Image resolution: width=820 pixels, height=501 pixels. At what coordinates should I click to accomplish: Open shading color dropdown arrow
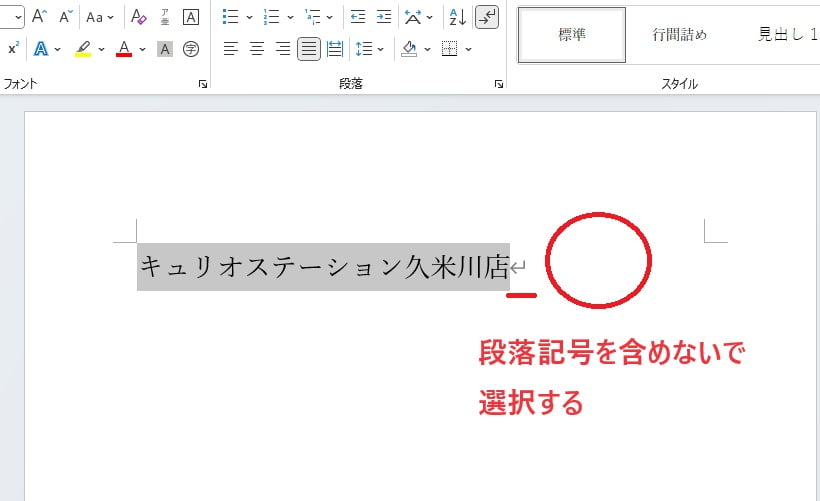(x=427, y=50)
